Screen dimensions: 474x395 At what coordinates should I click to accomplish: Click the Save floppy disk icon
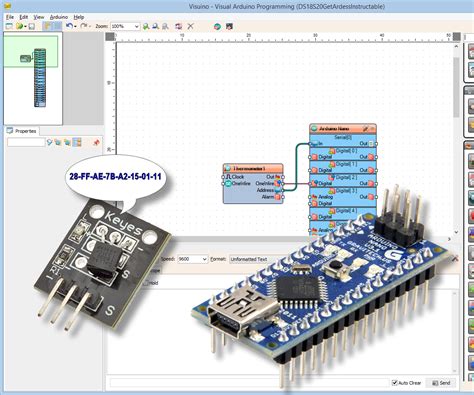point(32,26)
